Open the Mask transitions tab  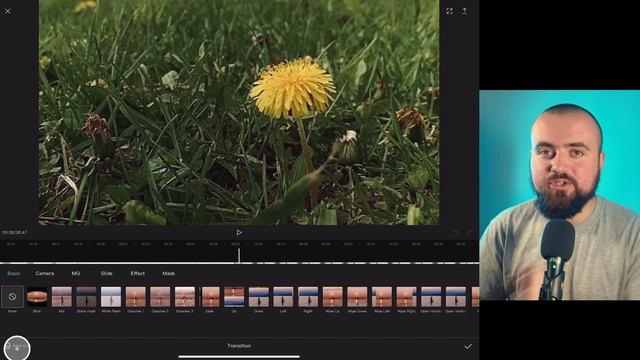tap(169, 273)
